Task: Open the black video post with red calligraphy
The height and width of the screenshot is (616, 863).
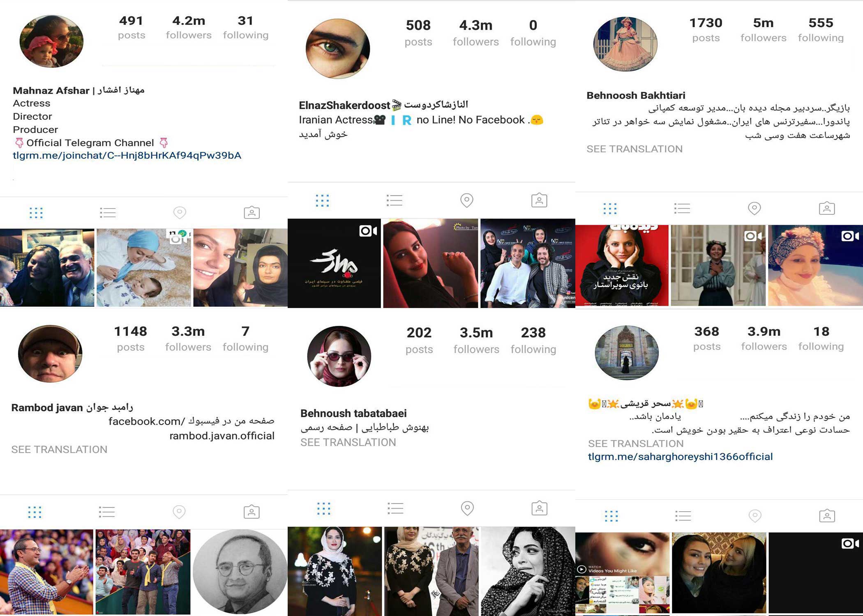Action: 334,263
